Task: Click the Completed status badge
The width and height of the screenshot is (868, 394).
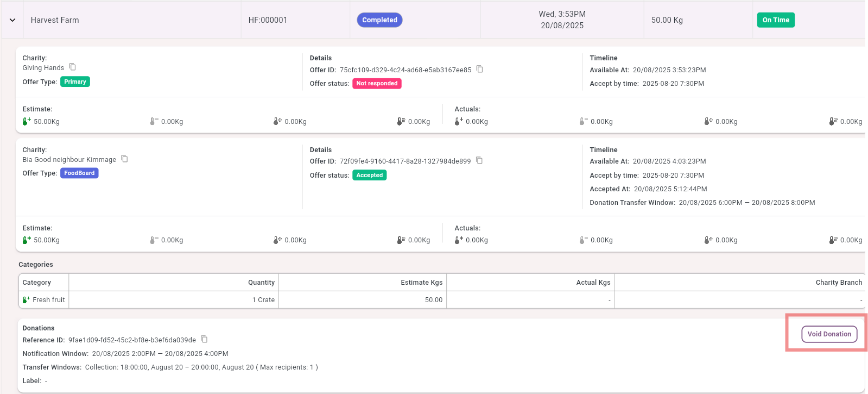Action: (x=379, y=20)
